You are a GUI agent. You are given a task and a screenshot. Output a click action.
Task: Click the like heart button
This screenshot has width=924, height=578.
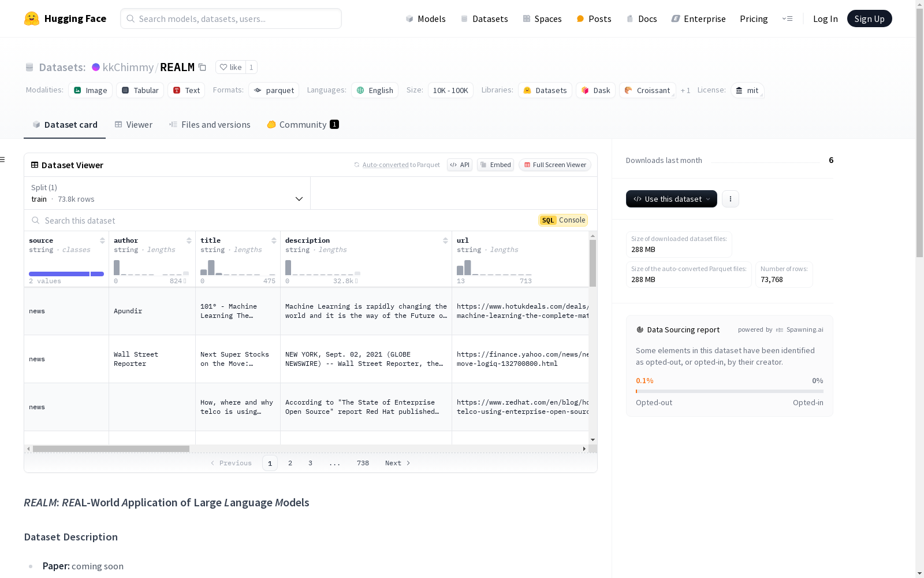(x=230, y=67)
